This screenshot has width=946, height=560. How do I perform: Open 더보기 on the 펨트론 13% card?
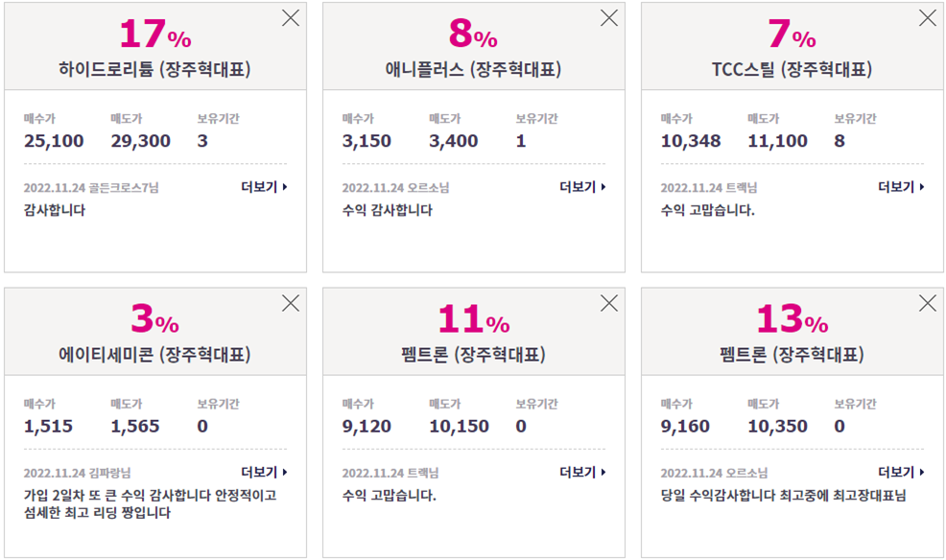tap(901, 472)
